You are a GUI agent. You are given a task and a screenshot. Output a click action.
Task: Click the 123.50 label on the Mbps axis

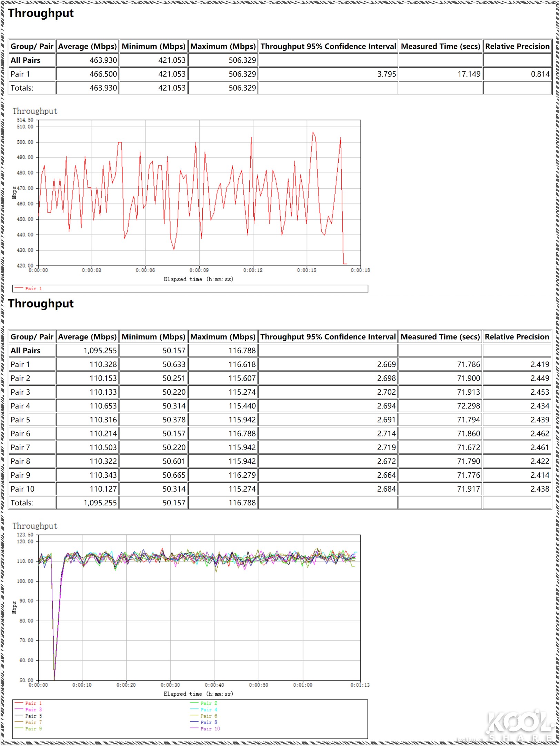[x=25, y=535]
